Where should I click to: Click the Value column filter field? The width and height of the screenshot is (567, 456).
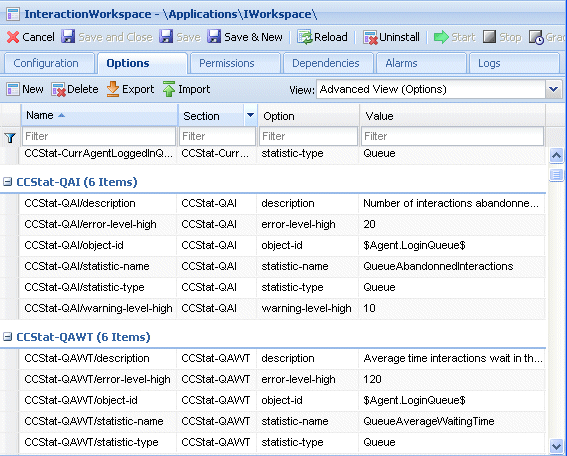pos(452,136)
